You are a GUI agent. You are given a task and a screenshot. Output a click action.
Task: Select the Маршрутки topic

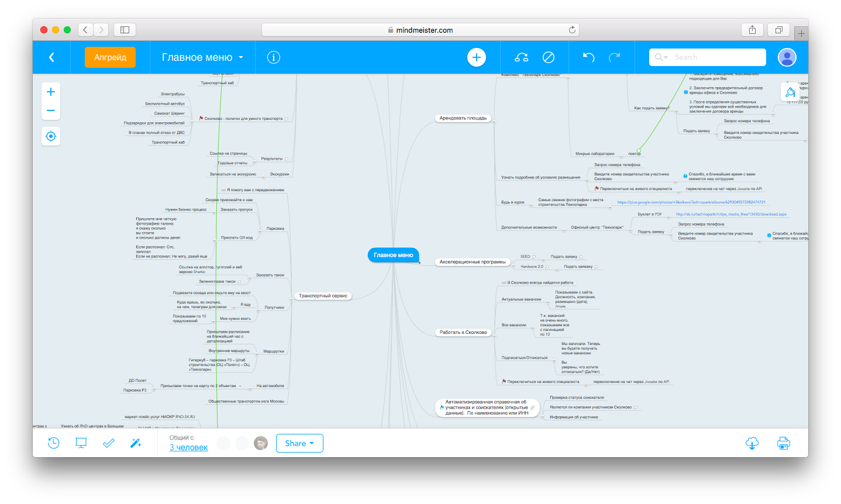tap(274, 351)
